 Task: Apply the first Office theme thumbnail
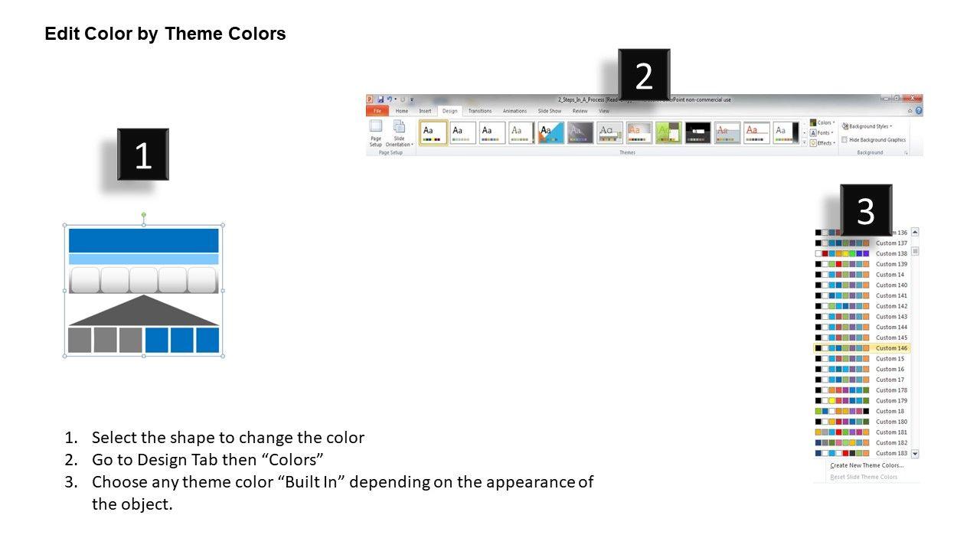tap(433, 132)
